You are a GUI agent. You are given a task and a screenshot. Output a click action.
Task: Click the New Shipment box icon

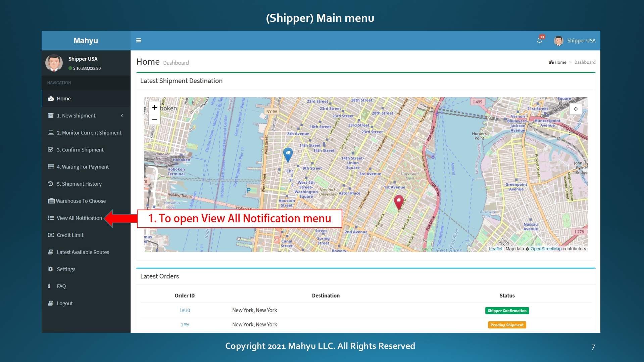click(51, 116)
